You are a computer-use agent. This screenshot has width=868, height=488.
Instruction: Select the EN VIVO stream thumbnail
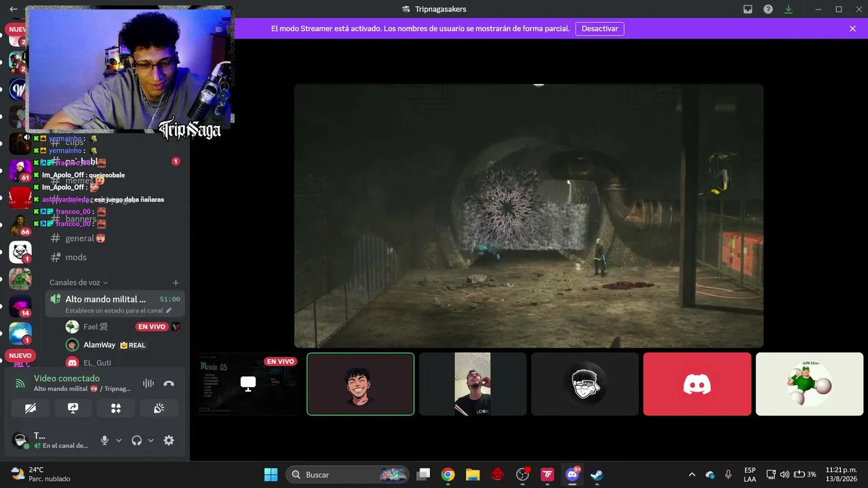(248, 384)
